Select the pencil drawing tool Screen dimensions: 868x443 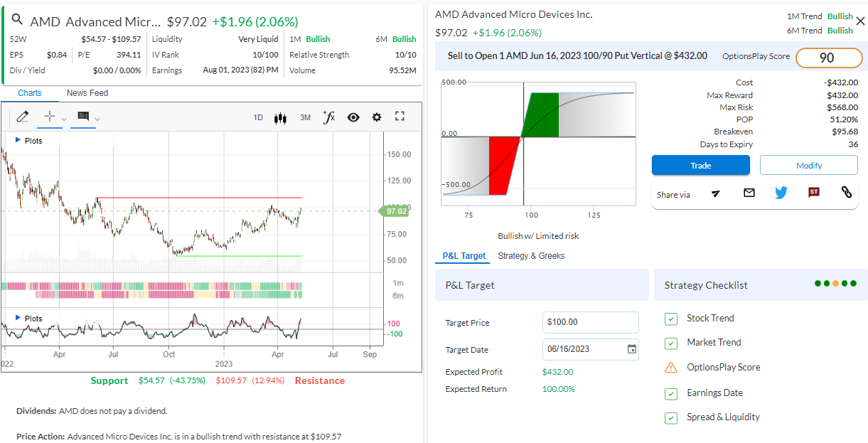click(22, 117)
